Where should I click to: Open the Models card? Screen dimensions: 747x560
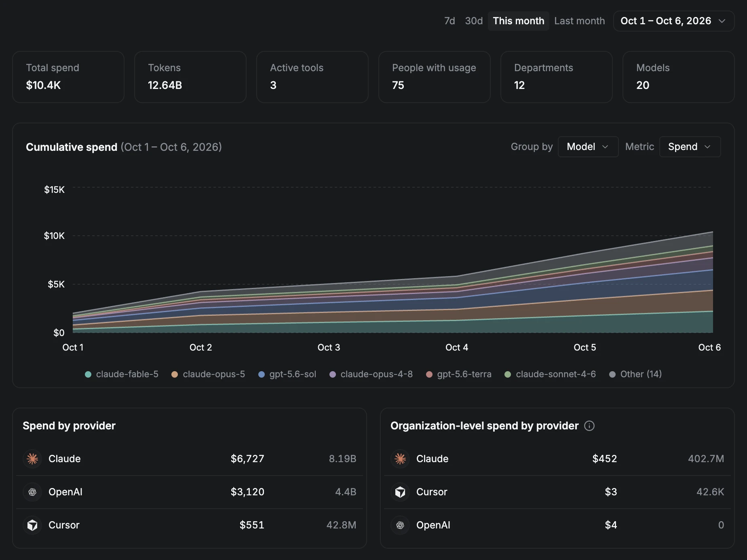679,77
